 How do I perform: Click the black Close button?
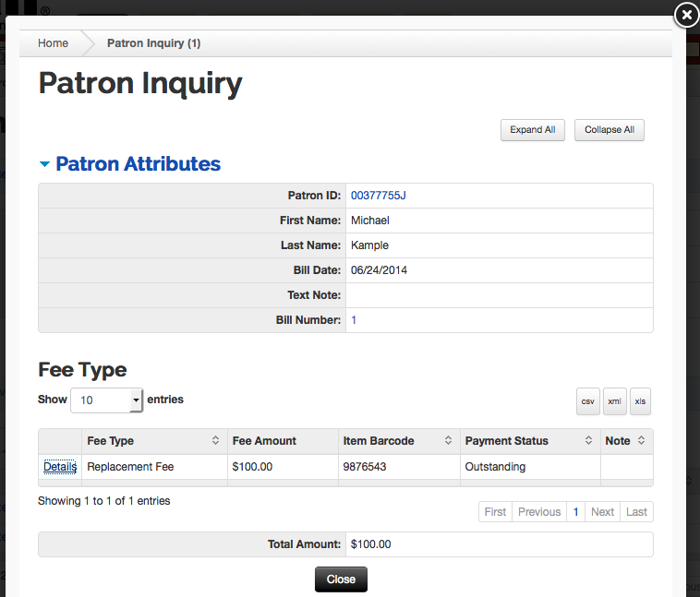pos(341,579)
